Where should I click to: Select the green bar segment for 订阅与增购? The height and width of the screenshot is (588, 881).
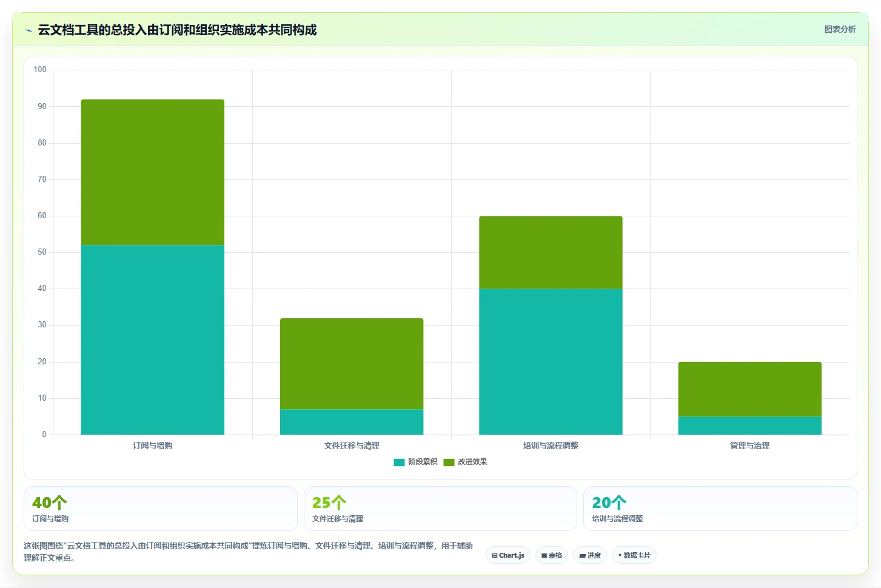[153, 172]
